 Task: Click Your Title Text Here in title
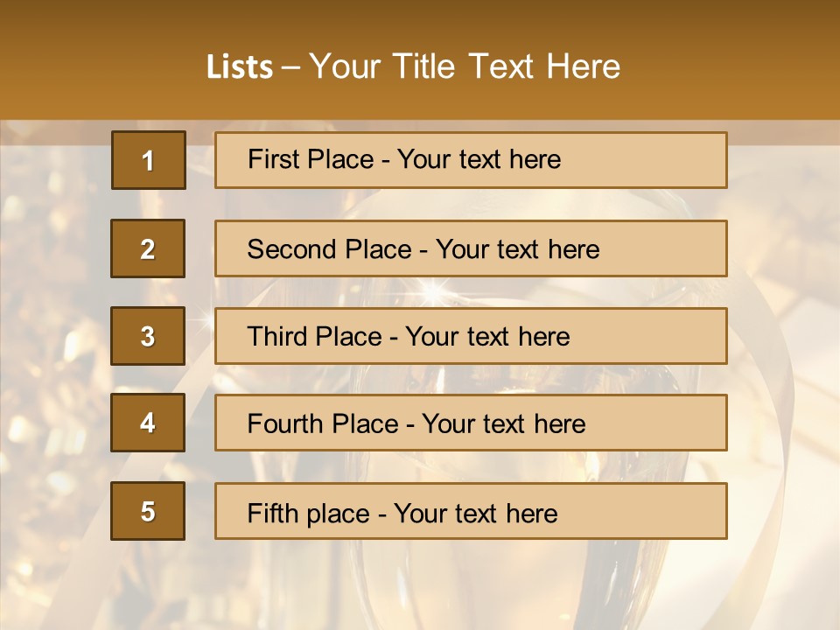(x=465, y=67)
